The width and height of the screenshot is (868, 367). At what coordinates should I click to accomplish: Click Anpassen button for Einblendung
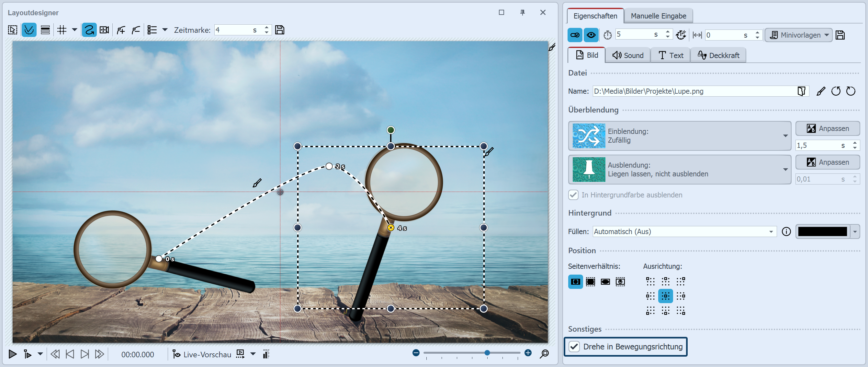pos(827,128)
